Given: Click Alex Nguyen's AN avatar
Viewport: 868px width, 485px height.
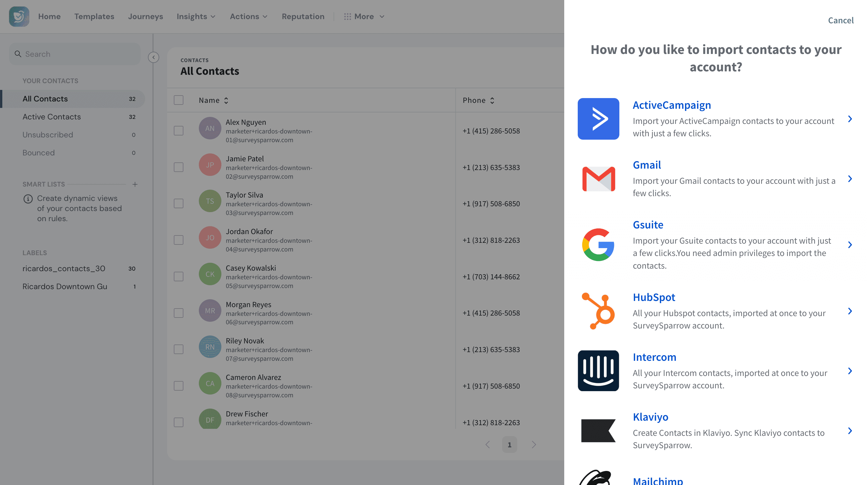Looking at the screenshot, I should [210, 128].
